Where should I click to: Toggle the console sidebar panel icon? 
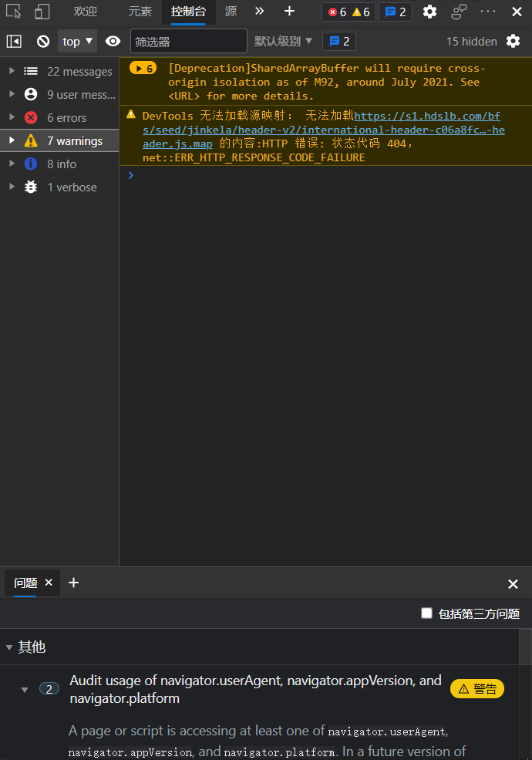tap(14, 42)
